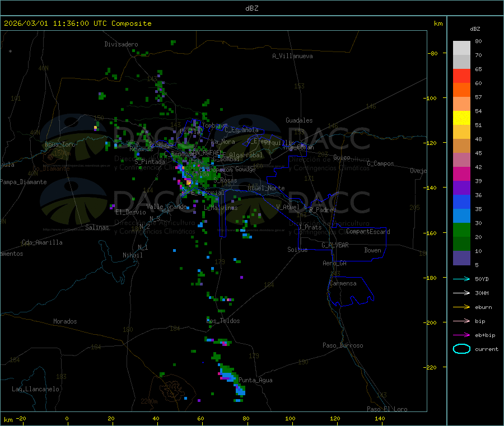Click the 'G_ALVEAR' place label

click(x=335, y=245)
